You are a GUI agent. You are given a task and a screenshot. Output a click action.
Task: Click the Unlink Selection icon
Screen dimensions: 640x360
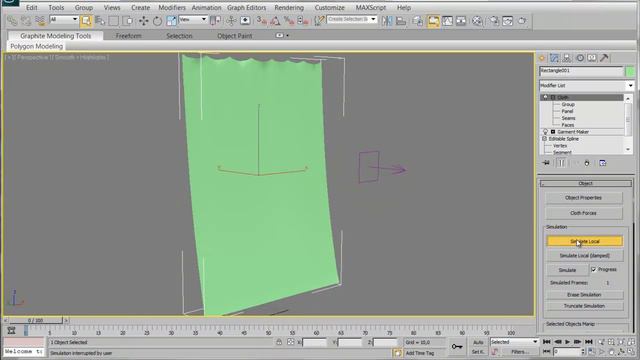[x=26, y=20]
